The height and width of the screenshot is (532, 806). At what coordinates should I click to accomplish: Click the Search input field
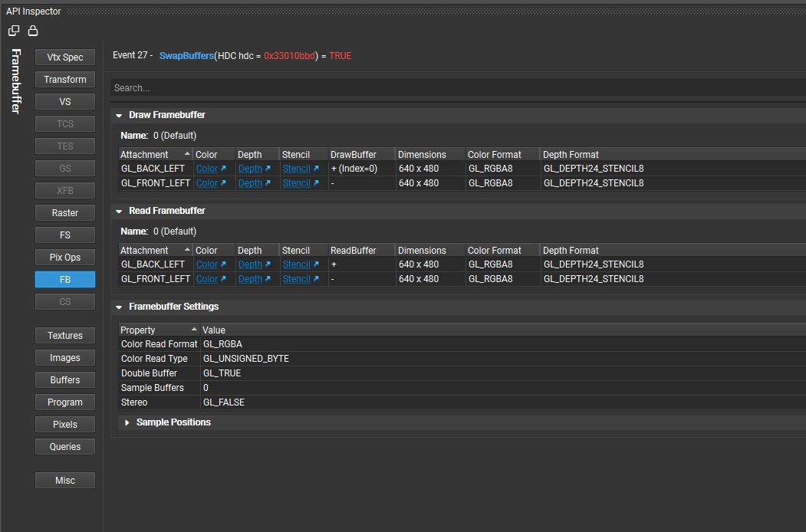tap(307, 87)
